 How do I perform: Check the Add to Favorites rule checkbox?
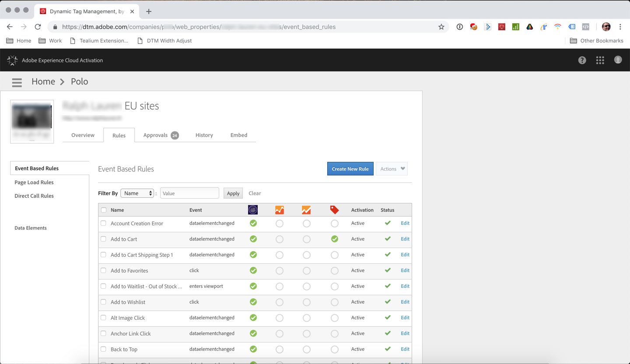103,270
